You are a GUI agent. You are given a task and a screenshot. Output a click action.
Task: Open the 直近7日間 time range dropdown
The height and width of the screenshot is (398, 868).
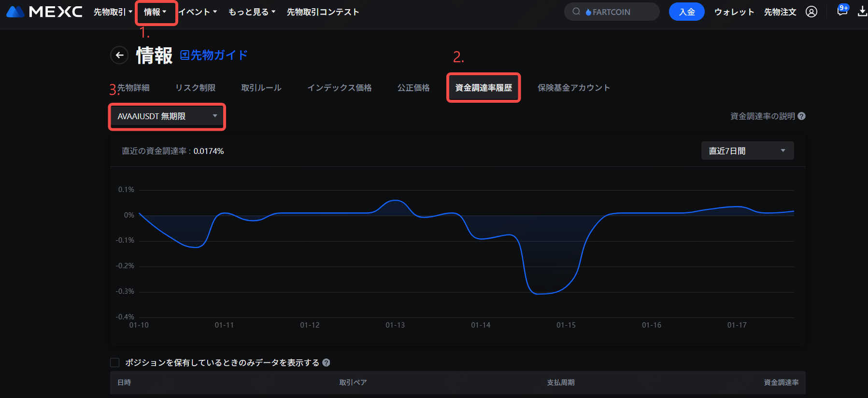[x=747, y=151]
